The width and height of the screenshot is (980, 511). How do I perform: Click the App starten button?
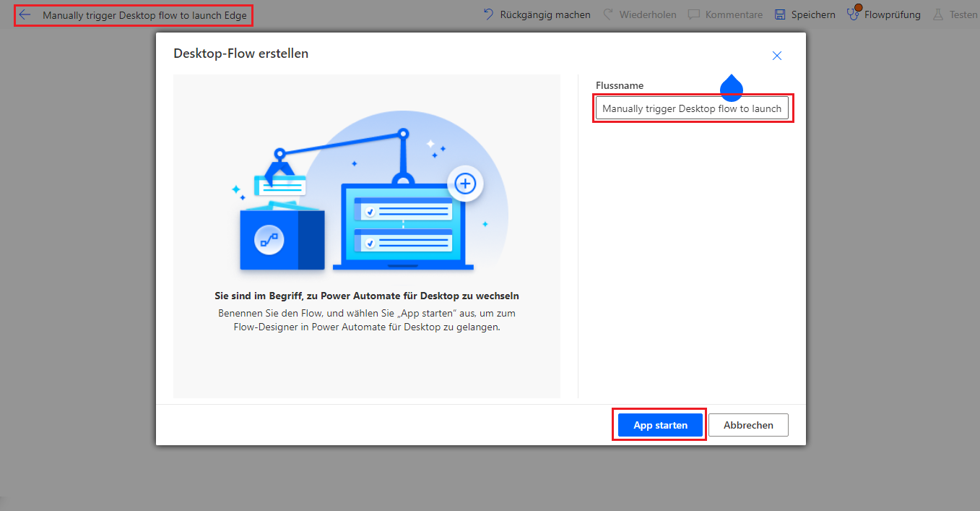coord(660,425)
